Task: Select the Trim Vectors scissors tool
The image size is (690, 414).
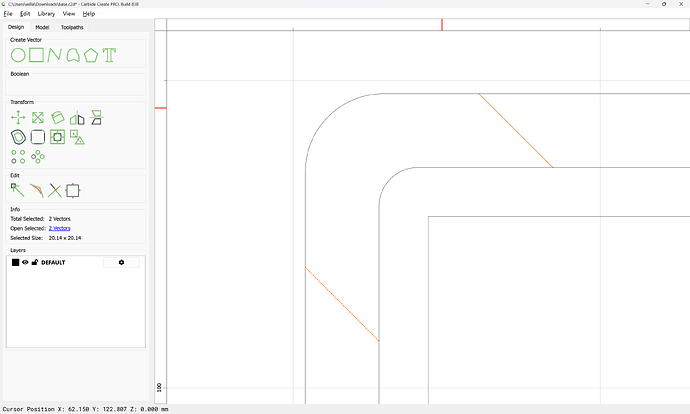Action: 55,189
